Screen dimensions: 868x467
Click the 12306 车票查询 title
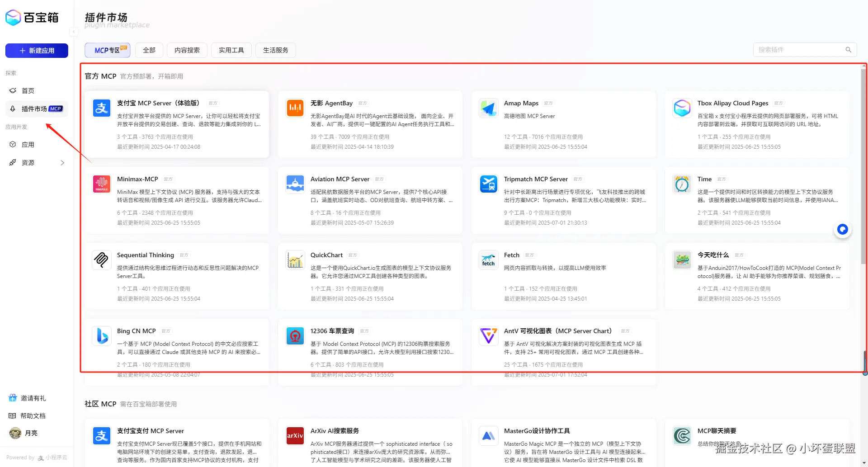click(x=332, y=331)
